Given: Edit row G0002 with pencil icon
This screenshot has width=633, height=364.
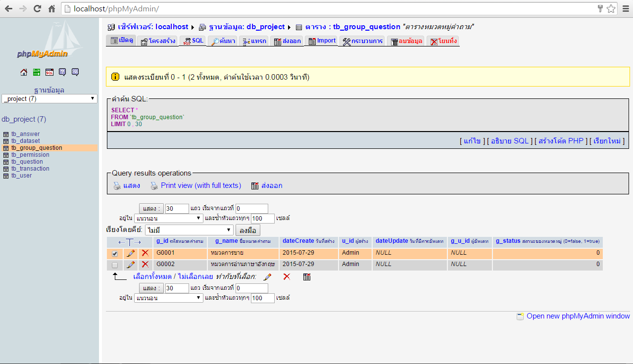Looking at the screenshot, I should [x=131, y=265].
